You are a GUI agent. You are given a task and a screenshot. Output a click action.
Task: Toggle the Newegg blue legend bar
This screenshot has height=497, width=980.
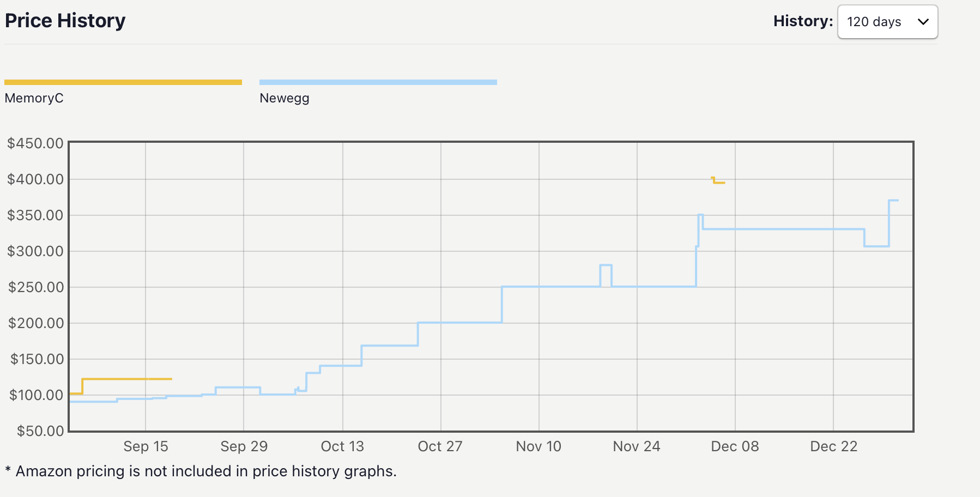click(x=378, y=82)
